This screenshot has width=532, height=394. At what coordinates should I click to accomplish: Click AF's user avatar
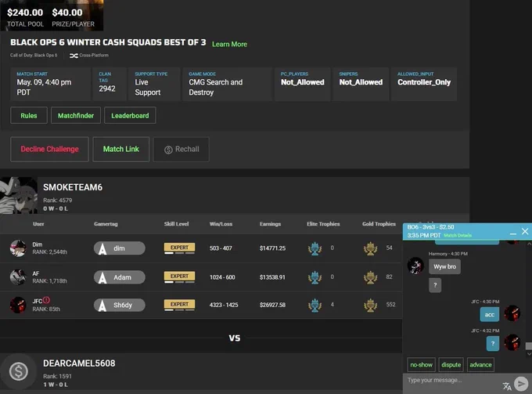[x=18, y=277]
